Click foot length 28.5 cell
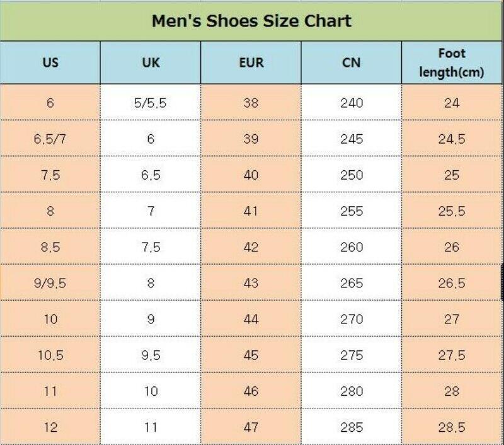 (x=452, y=427)
